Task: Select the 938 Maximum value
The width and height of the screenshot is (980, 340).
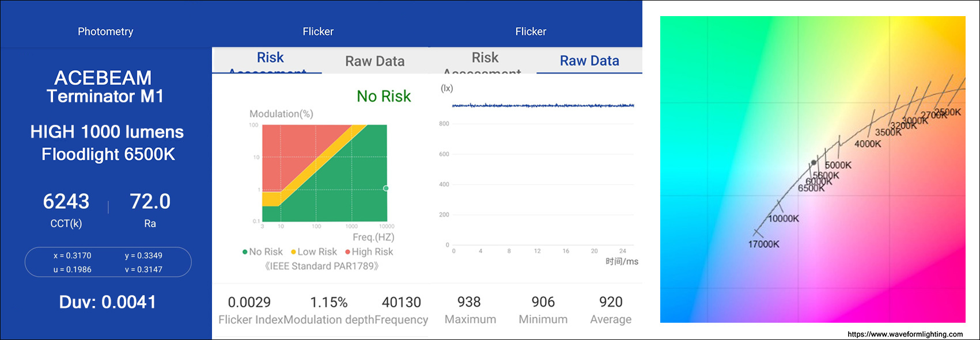Action: pos(469,302)
